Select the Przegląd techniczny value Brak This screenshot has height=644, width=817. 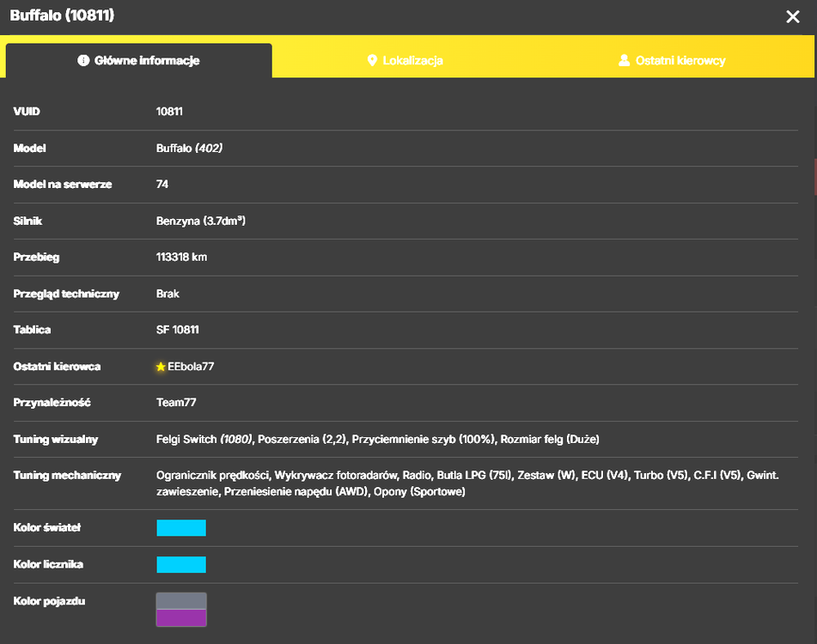(168, 294)
